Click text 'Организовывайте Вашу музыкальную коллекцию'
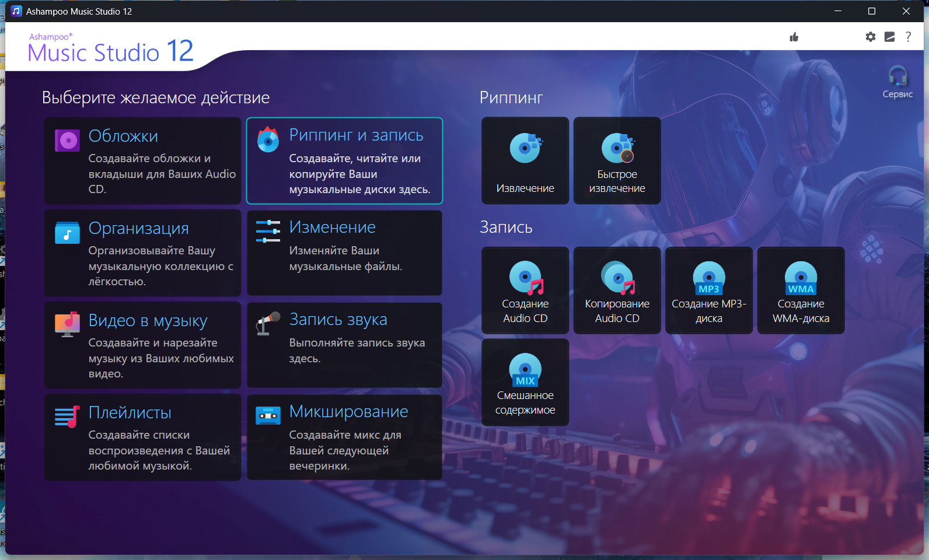The width and height of the screenshot is (929, 560). coord(161,266)
